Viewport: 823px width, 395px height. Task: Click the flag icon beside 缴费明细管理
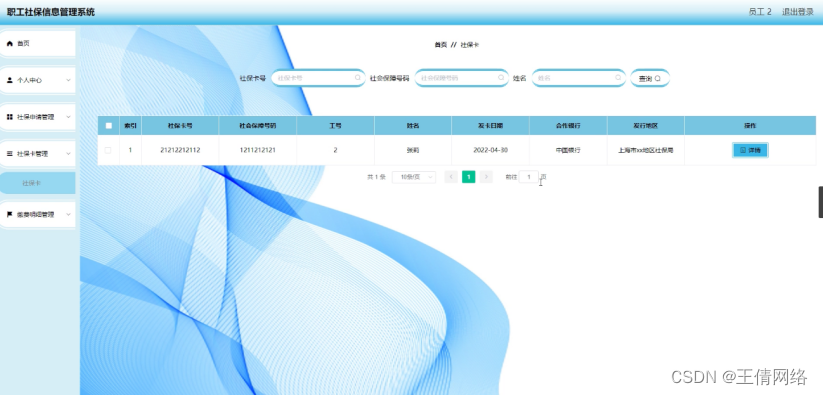pos(9,215)
